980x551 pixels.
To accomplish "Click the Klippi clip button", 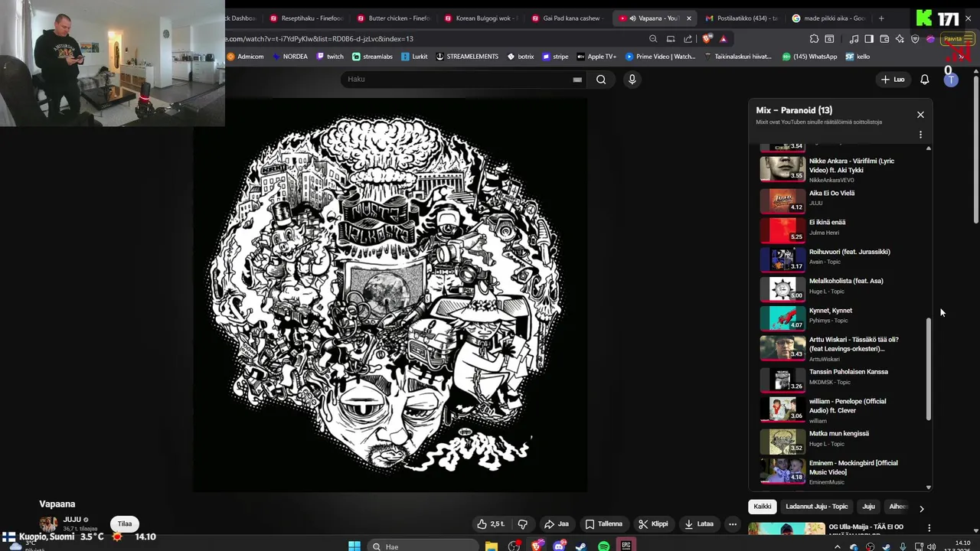I will 653,524.
